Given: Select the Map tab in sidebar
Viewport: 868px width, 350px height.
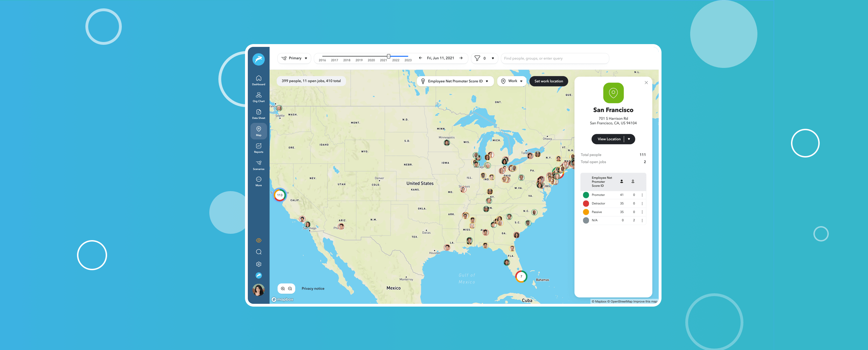Looking at the screenshot, I should [258, 131].
